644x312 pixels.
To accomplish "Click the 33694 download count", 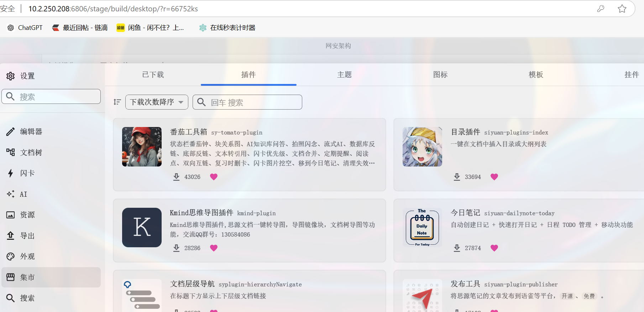I will [x=473, y=177].
